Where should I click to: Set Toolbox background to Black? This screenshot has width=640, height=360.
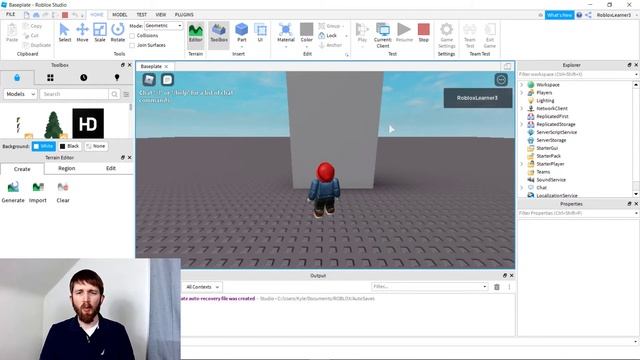tap(70, 146)
